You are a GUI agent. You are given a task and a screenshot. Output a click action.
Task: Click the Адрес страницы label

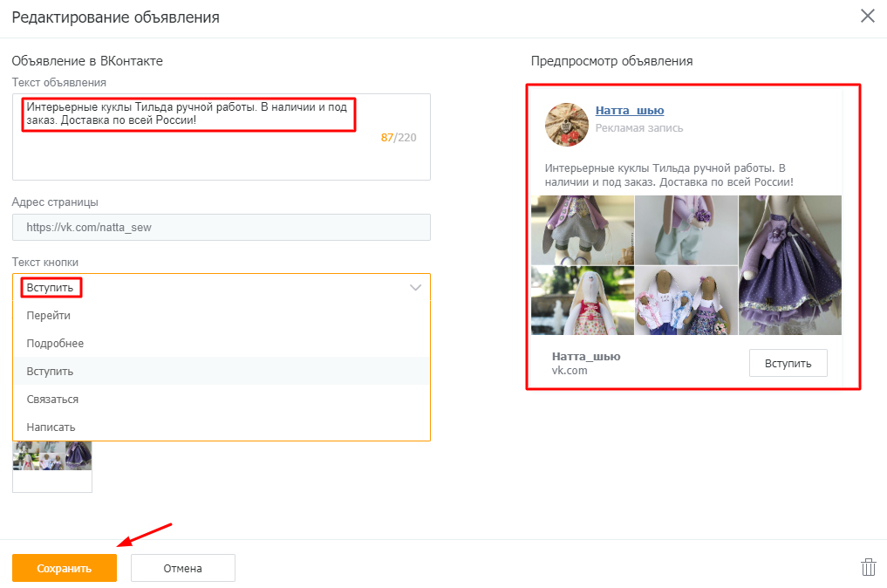pos(55,202)
